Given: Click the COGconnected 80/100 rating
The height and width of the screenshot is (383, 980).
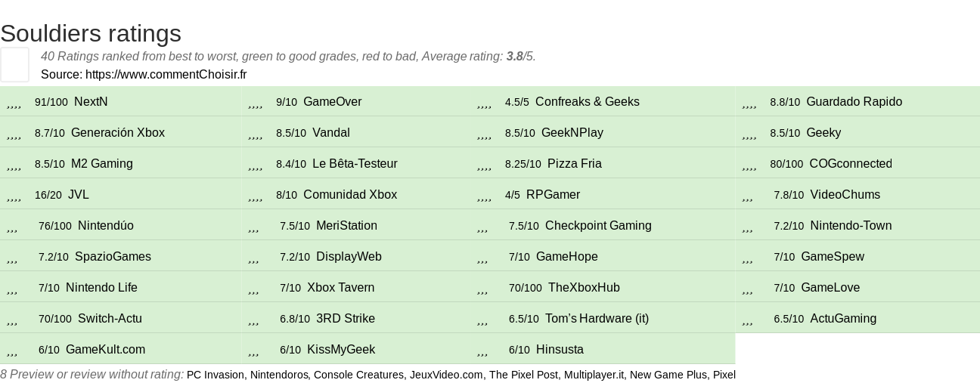Looking at the screenshot, I should [857, 163].
